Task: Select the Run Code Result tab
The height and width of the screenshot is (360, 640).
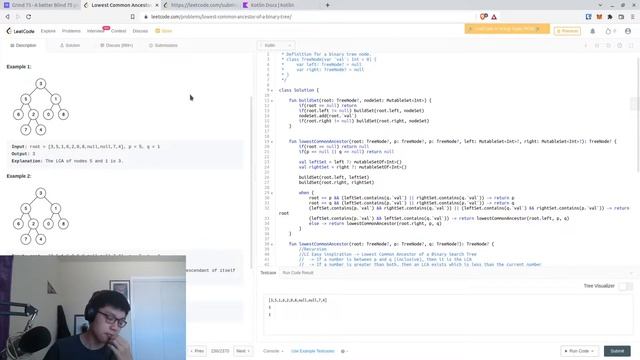Action: pos(298,273)
